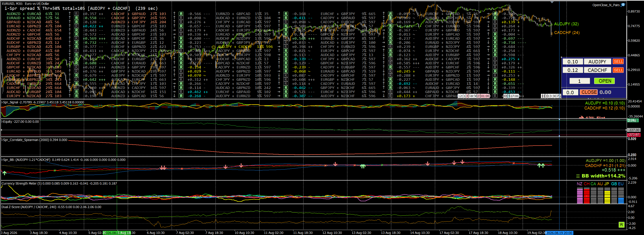Image resolution: width=644 pixels, height=235 pixels.
Task: Click the yellow circle marker beside AUDJPY + CADCHF row
Action: coord(213,47)
